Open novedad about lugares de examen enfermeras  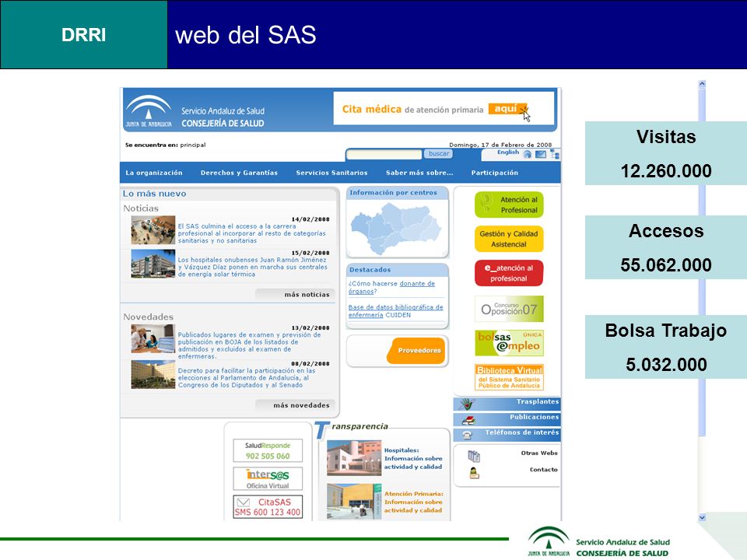pyautogui.click(x=250, y=345)
